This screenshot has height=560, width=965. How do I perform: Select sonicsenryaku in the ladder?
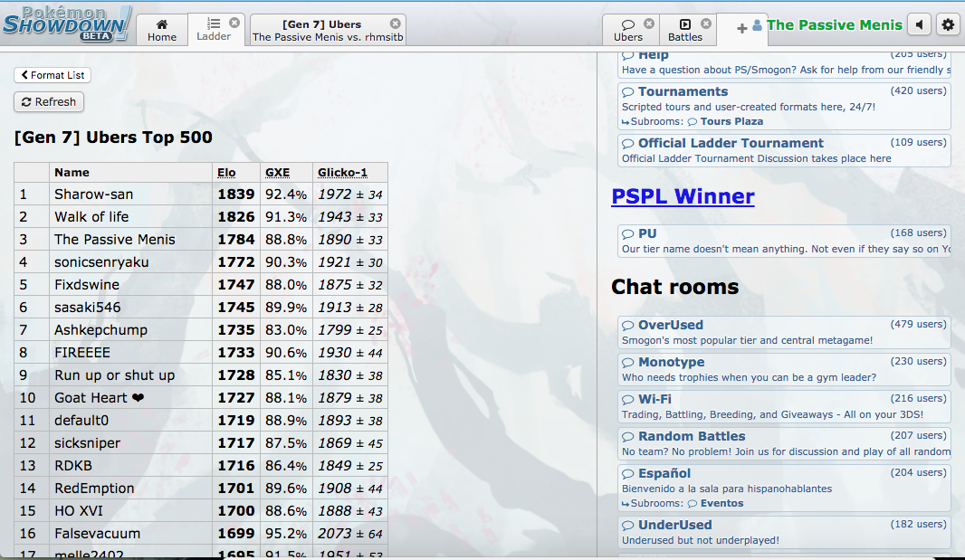pyautogui.click(x=101, y=262)
